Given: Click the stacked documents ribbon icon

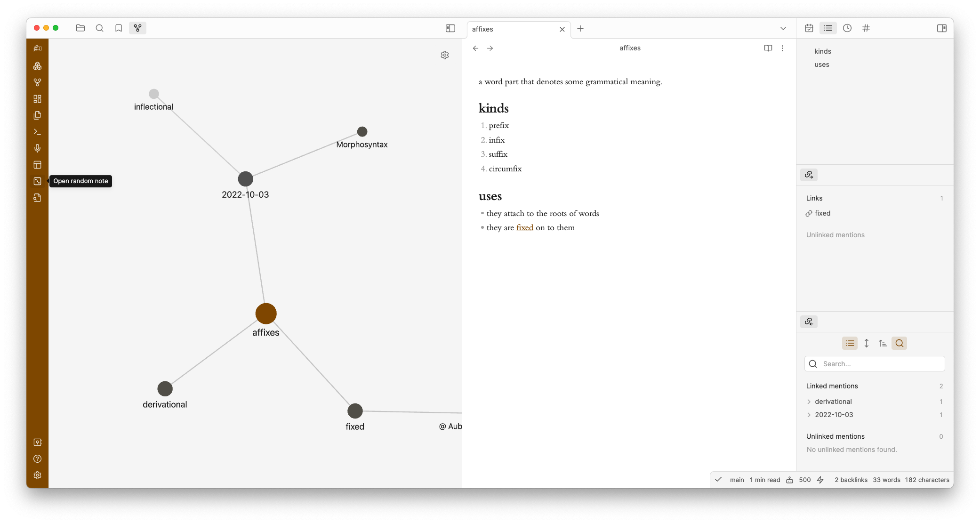Looking at the screenshot, I should point(38,115).
